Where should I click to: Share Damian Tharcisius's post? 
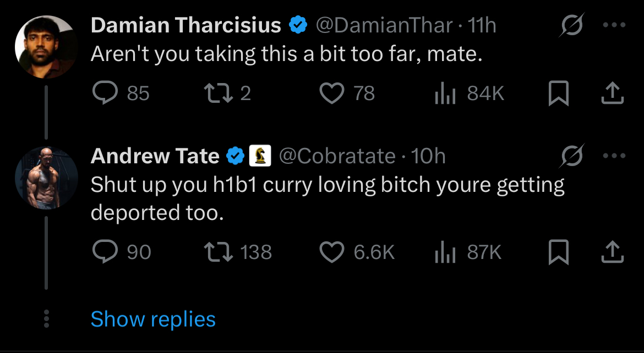coord(612,94)
